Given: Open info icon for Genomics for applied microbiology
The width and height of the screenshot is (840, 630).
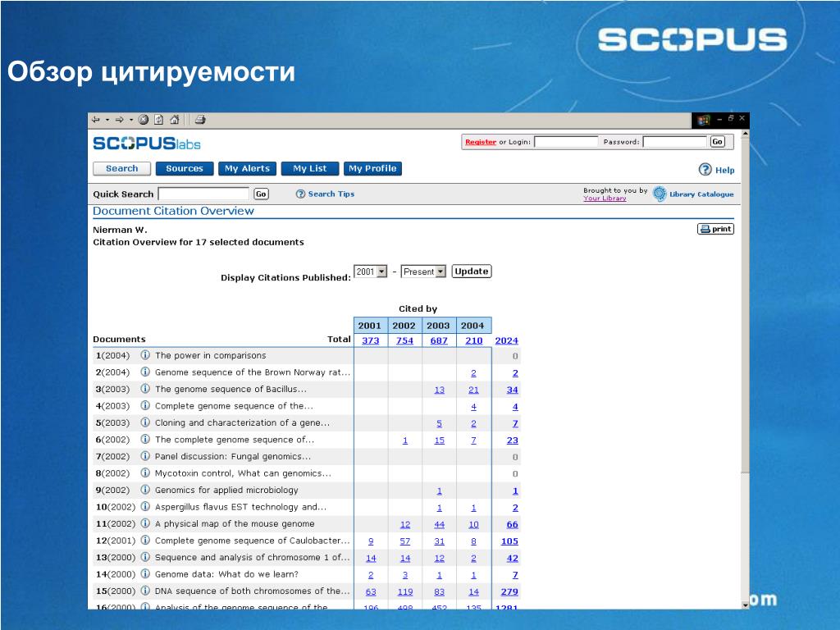Looking at the screenshot, I should pos(145,489).
